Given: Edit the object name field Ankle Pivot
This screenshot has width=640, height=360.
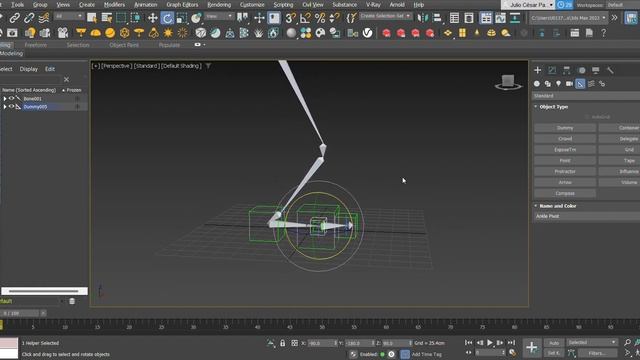Looking at the screenshot, I should tap(587, 216).
